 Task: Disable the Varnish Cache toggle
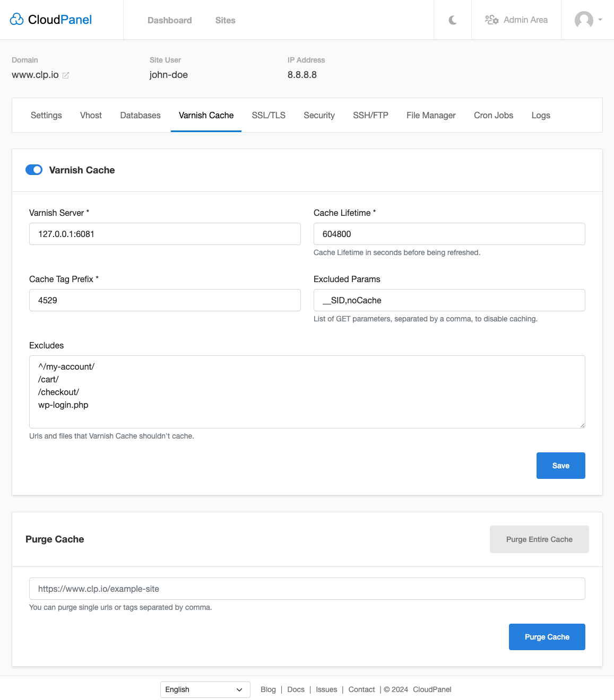pyautogui.click(x=33, y=170)
